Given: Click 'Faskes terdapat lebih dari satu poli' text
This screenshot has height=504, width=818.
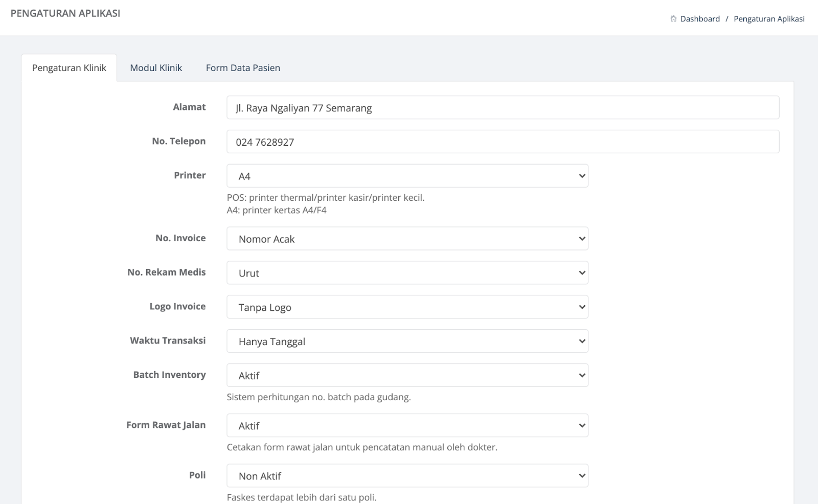Looking at the screenshot, I should click(302, 497).
